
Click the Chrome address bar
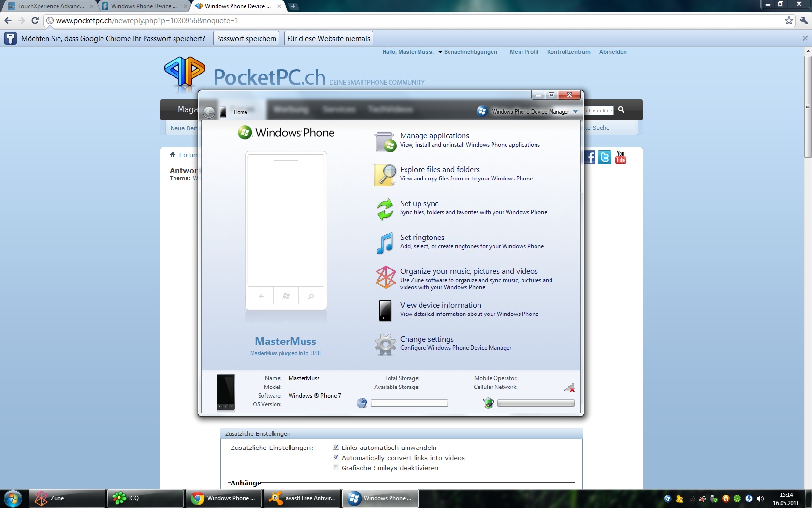pyautogui.click(x=416, y=20)
